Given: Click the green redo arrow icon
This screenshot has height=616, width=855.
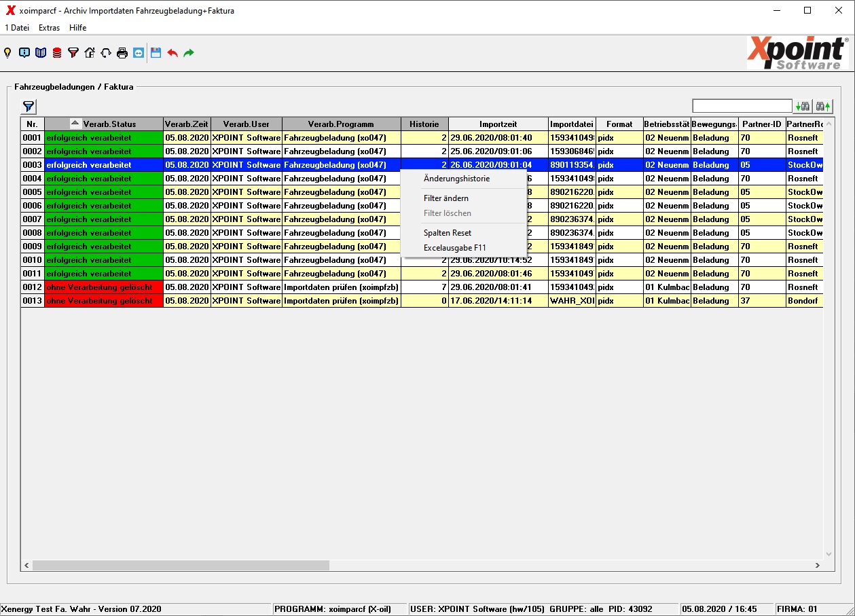Looking at the screenshot, I should (189, 52).
